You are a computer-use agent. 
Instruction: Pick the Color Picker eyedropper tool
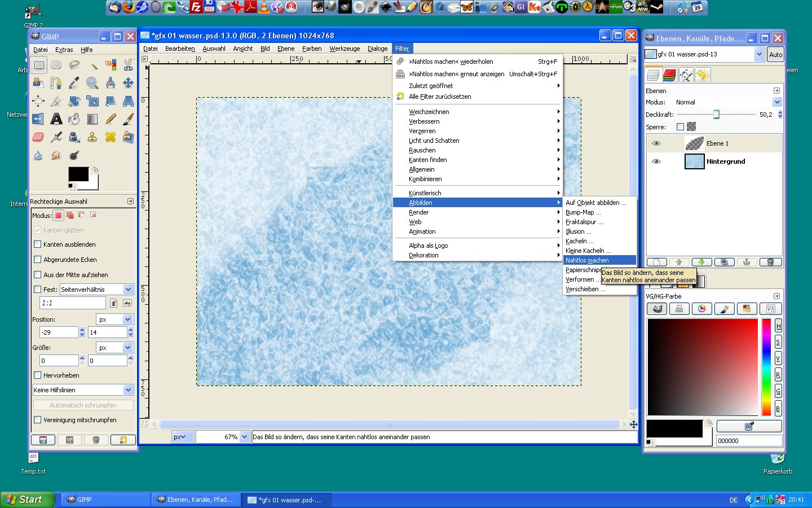coord(74,83)
